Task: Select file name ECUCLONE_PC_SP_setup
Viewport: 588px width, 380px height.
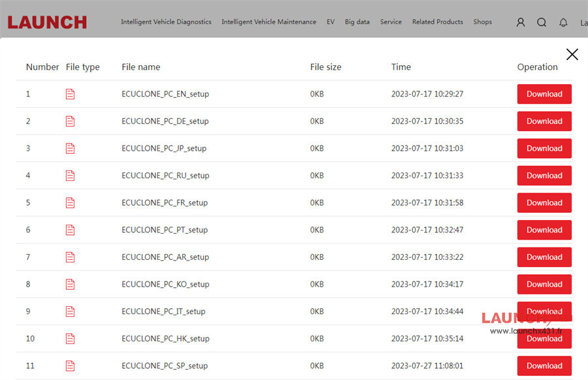Action: tap(165, 366)
